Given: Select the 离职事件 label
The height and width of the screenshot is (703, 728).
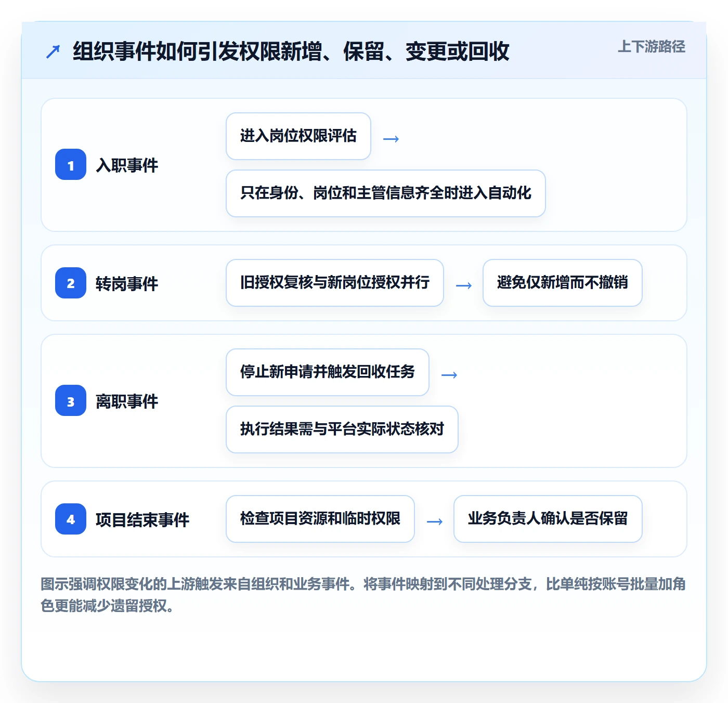Looking at the screenshot, I should click(127, 401).
